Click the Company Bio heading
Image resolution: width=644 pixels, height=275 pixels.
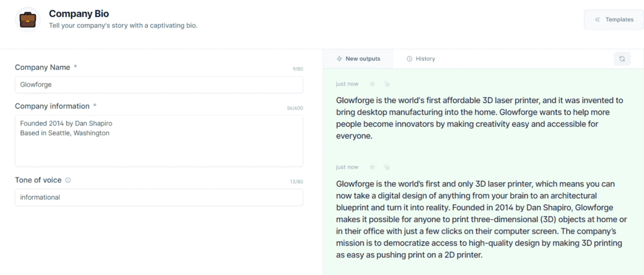click(x=79, y=14)
